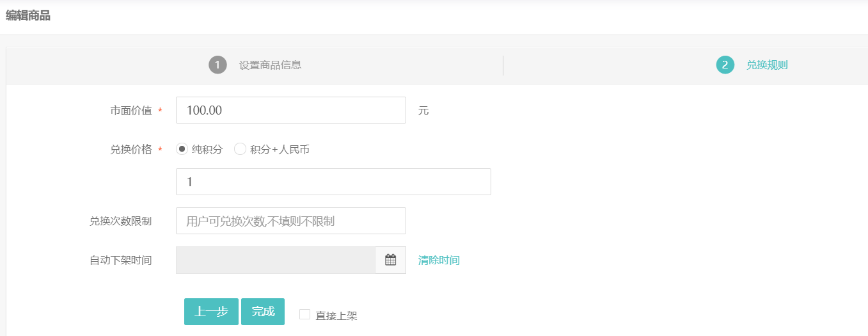Choose the 积分+人民币 radio option
The height and width of the screenshot is (336, 868).
click(x=240, y=149)
